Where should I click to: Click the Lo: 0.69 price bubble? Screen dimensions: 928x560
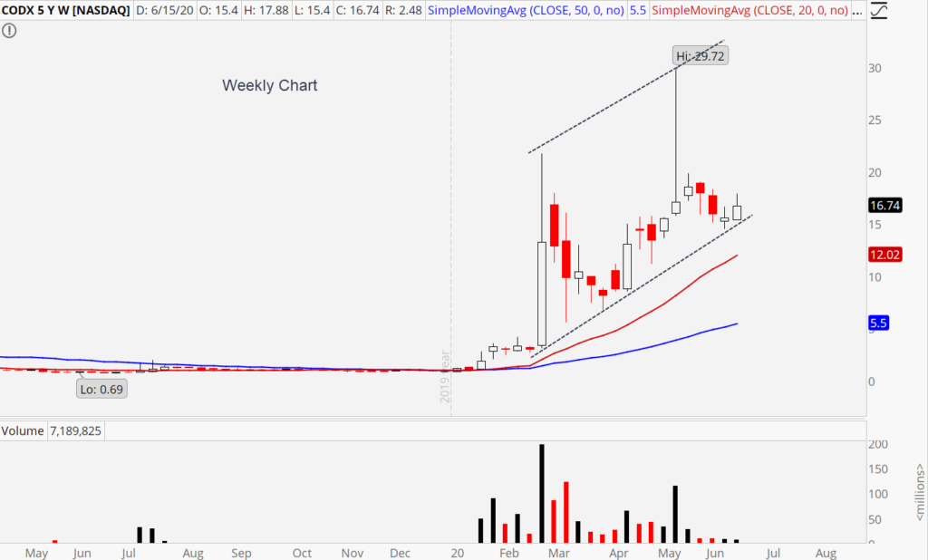tap(101, 390)
